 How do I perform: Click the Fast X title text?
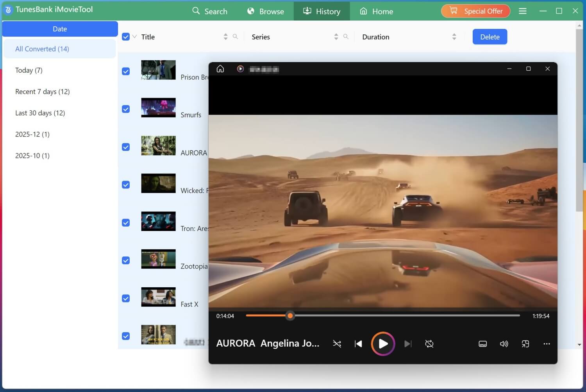[189, 304]
